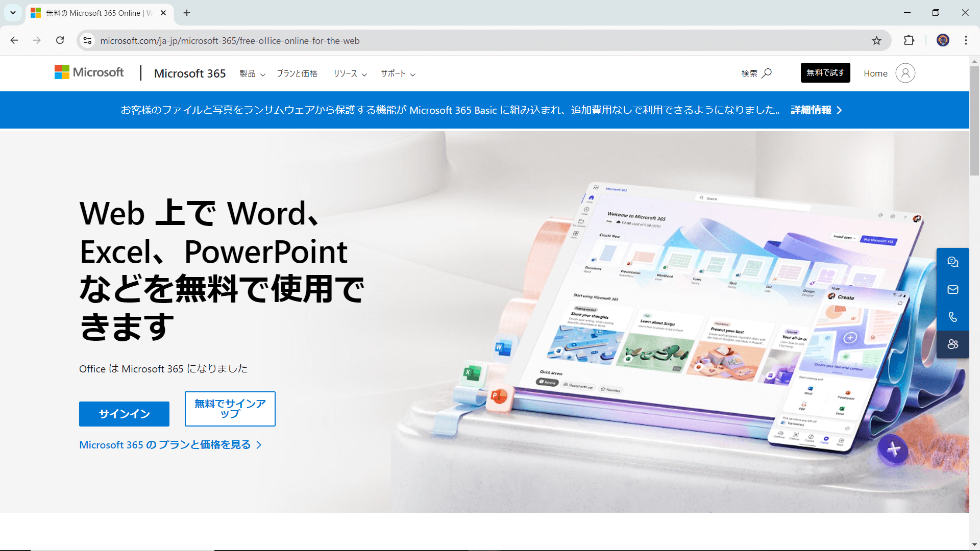The height and width of the screenshot is (551, 980).
Task: Click the phone call side icon
Action: 952,317
